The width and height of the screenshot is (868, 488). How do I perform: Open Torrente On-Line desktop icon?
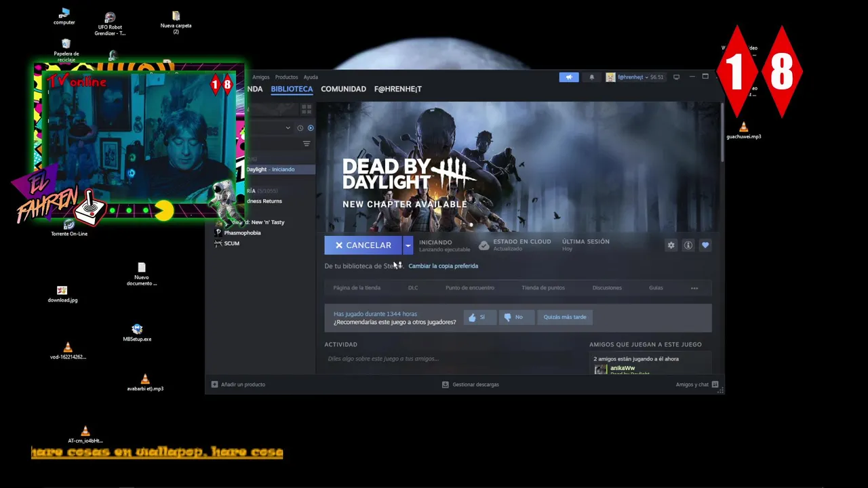(x=69, y=228)
